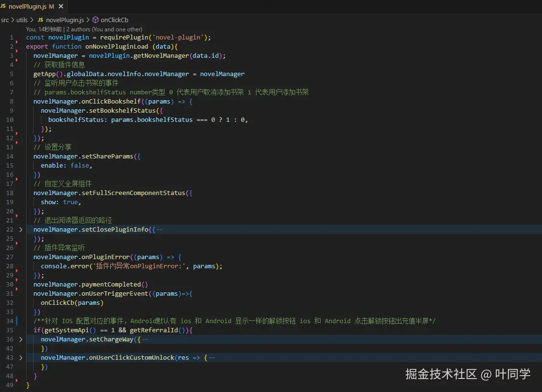Viewport: 542px width, 392px height.
Task: Click getReferralId on line 35
Action: click(x=154, y=330)
